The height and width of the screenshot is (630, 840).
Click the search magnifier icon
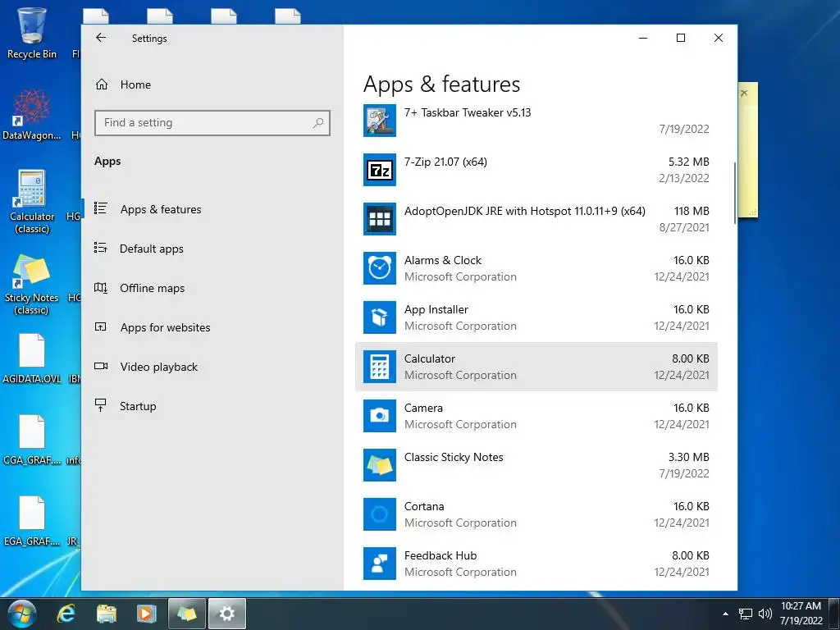318,123
